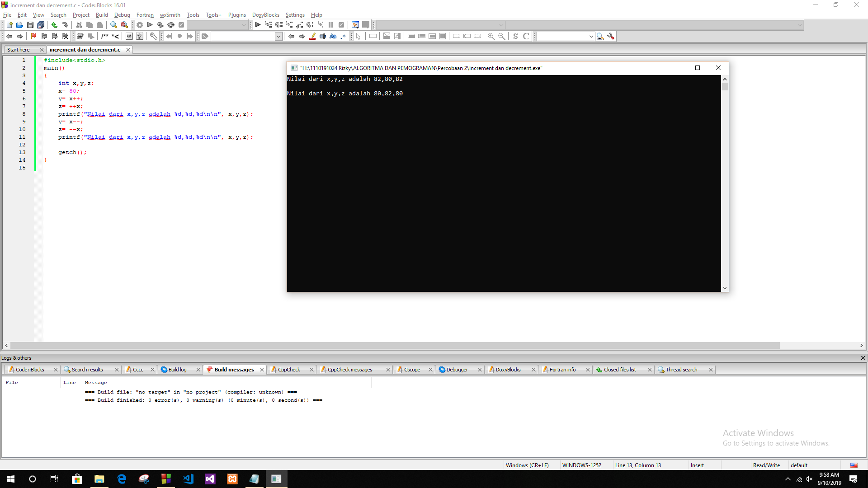Click the Build gear icon
This screenshot has width=868, height=488.
140,25
